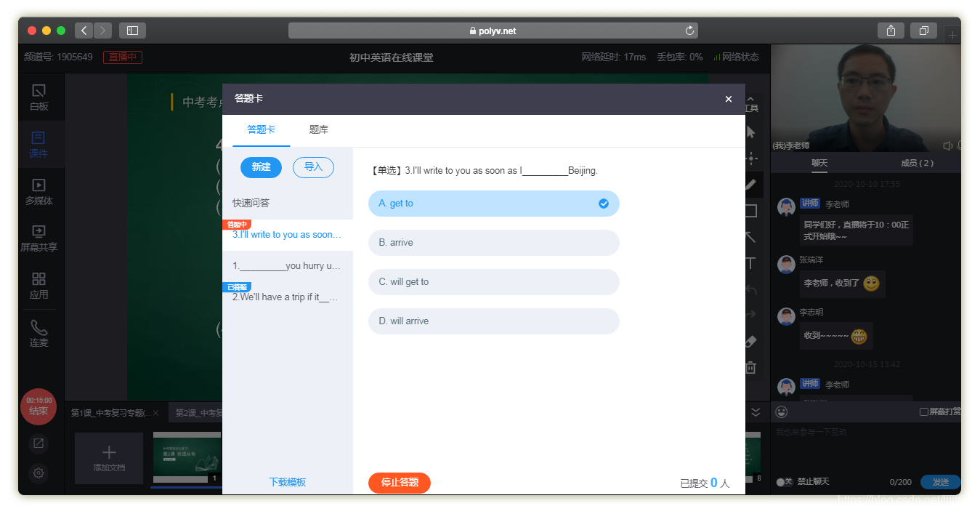Reload the page via address bar icon
Screen dimensions: 980x514
click(689, 31)
